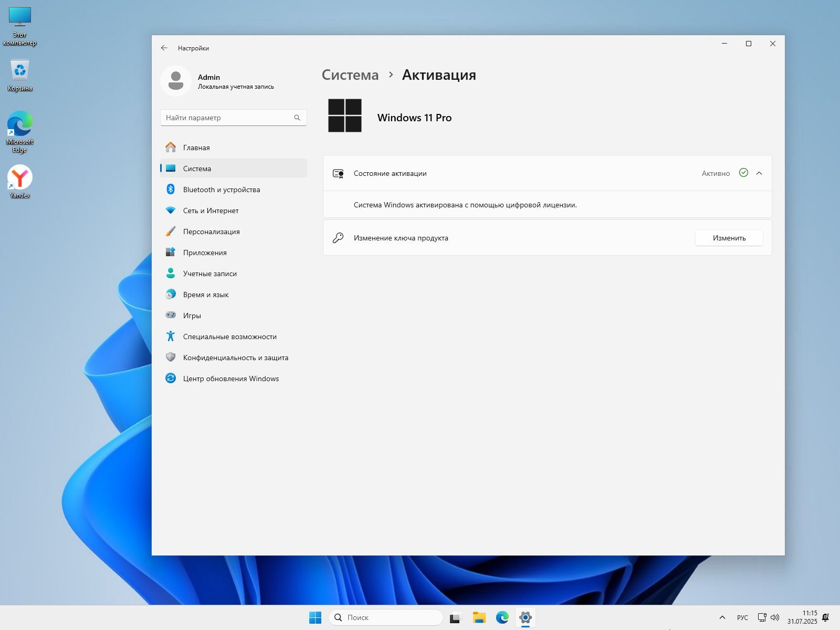
Task: Open the Главная settings page
Action: click(x=234, y=148)
